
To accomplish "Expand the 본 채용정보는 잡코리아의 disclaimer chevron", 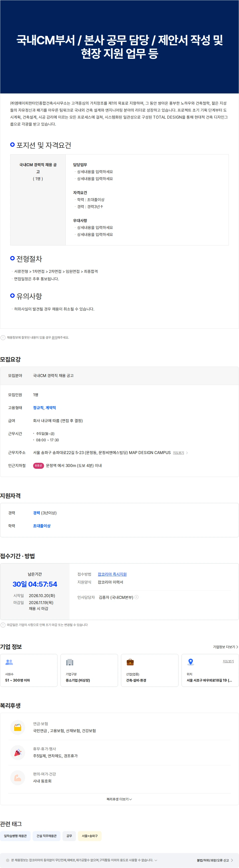I will tap(156, 860).
